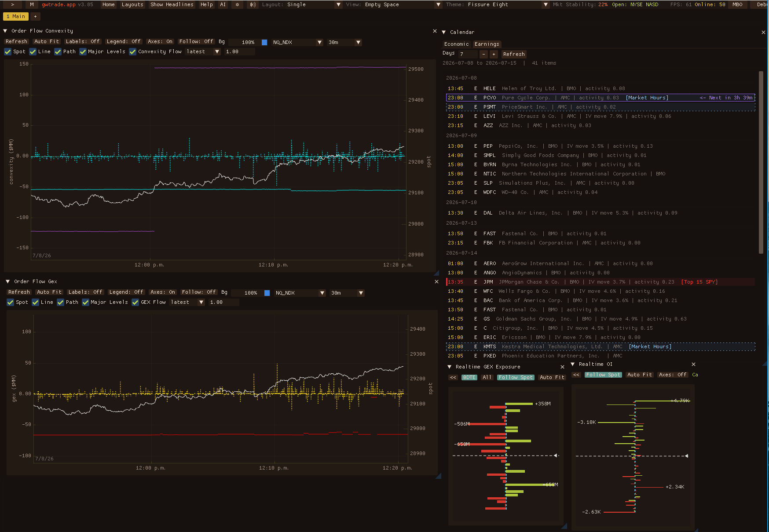This screenshot has height=532, width=769.
Task: Expand the sidebar with the > button
Action: click(12, 4)
